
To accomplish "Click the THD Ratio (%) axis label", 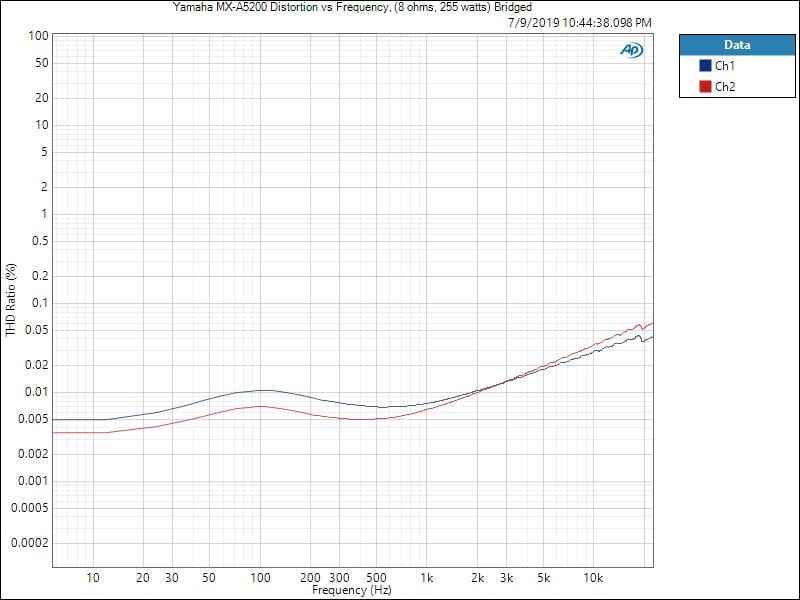I will tap(11, 300).
